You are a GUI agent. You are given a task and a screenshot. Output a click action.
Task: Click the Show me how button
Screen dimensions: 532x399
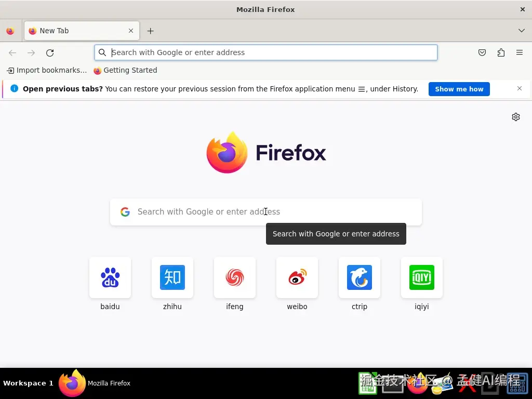(x=459, y=89)
